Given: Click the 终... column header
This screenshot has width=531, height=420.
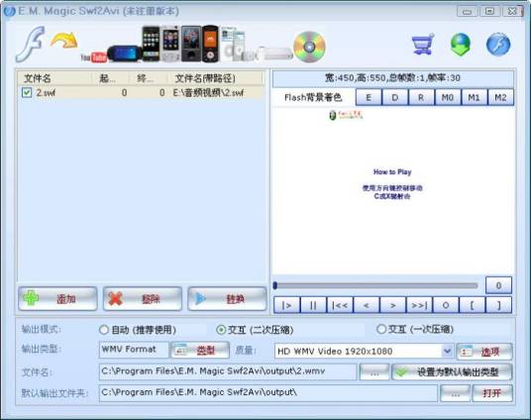Looking at the screenshot, I should click(x=148, y=78).
